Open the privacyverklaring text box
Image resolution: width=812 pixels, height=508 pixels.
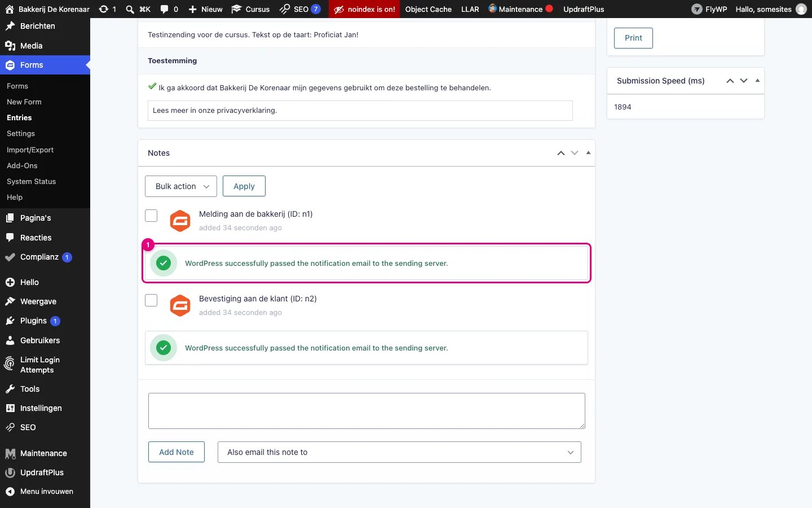360,111
